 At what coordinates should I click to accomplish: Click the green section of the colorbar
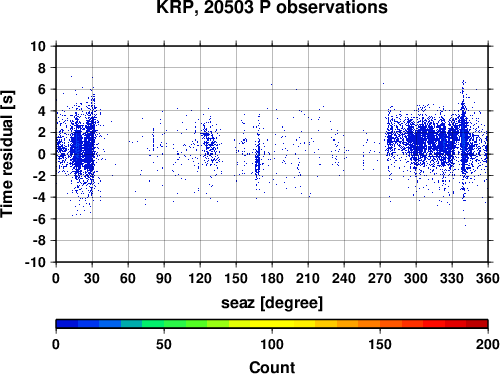point(174,324)
